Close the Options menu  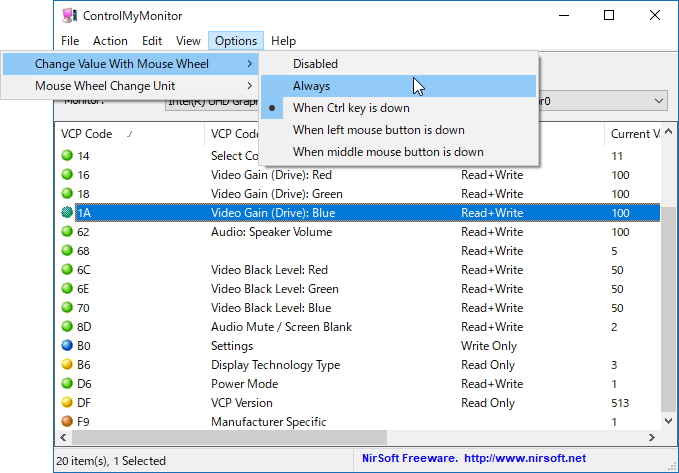pos(236,41)
